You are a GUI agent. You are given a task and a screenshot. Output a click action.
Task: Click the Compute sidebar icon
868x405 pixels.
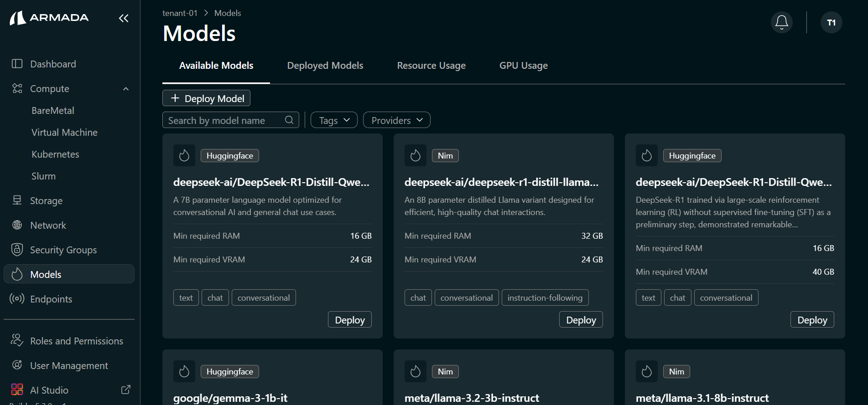point(17,88)
